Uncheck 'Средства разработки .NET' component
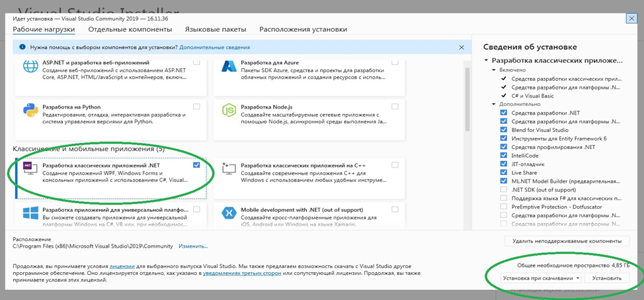Screen dimensions: 644x300 pos(504,113)
